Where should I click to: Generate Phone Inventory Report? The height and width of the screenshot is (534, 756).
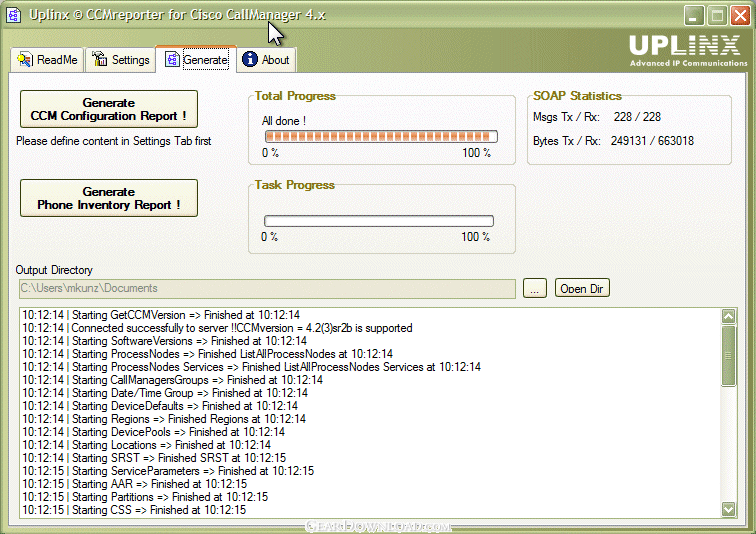108,198
